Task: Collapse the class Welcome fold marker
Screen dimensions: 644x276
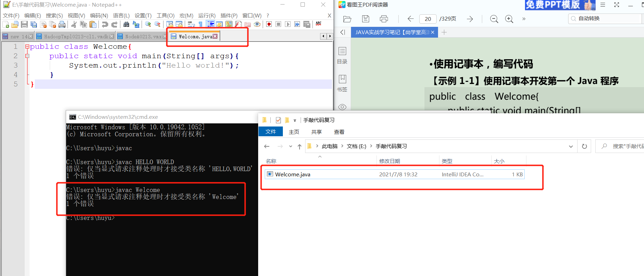Action: (x=27, y=46)
